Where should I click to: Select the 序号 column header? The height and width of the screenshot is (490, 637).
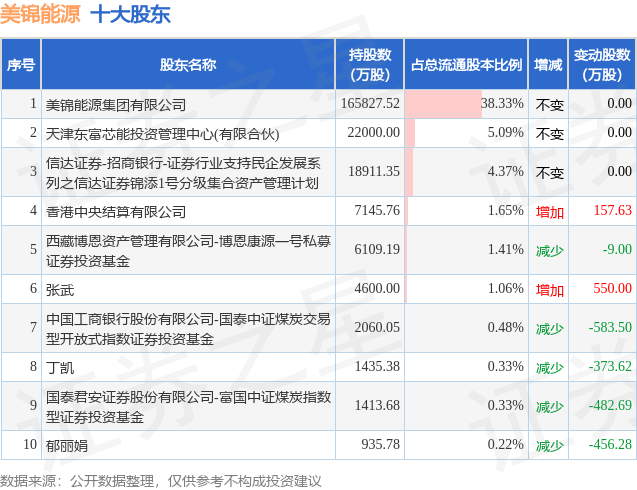21,65
